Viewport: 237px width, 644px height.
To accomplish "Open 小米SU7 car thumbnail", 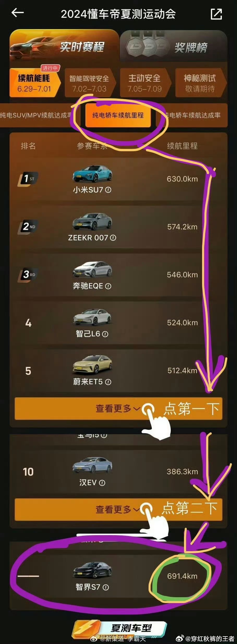I will pyautogui.click(x=92, y=174).
